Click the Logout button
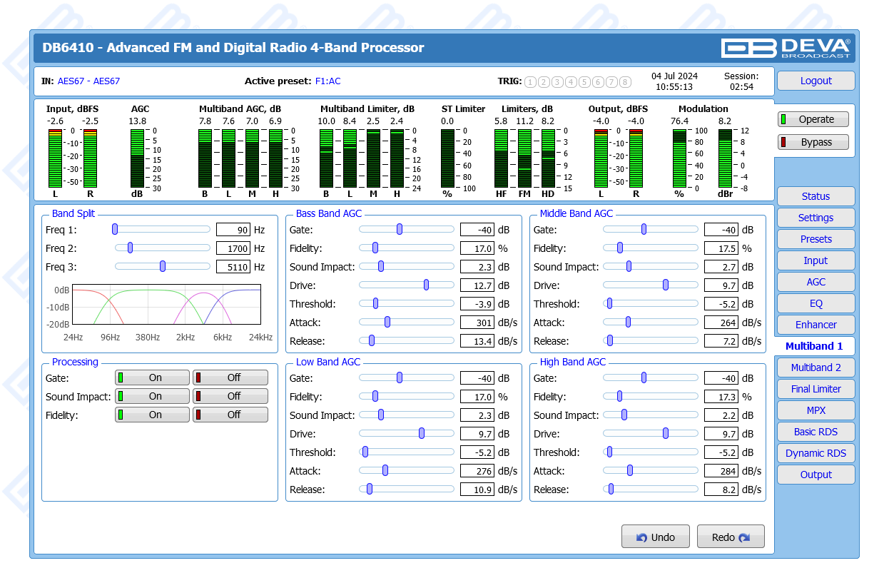 (x=816, y=81)
